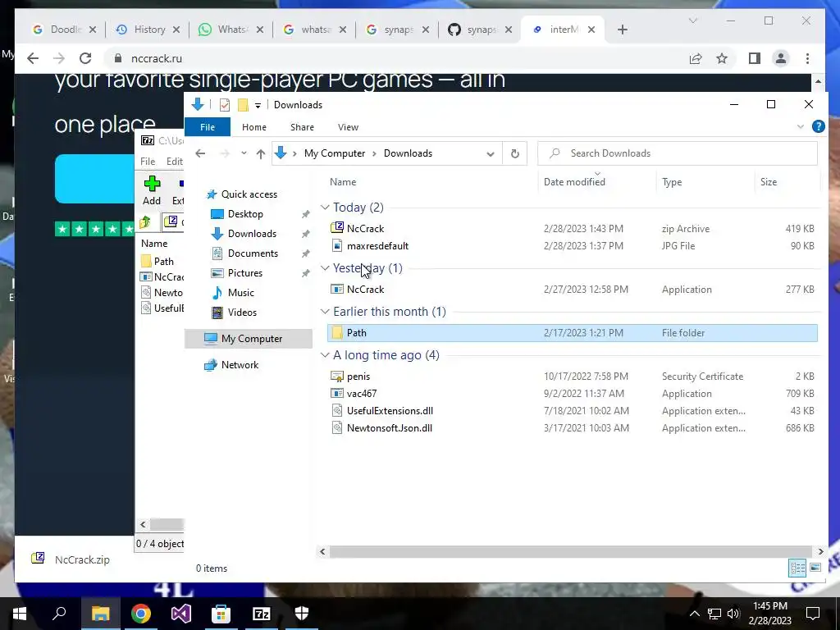Open Pictures in navigation pane
840x630 pixels.
click(244, 273)
